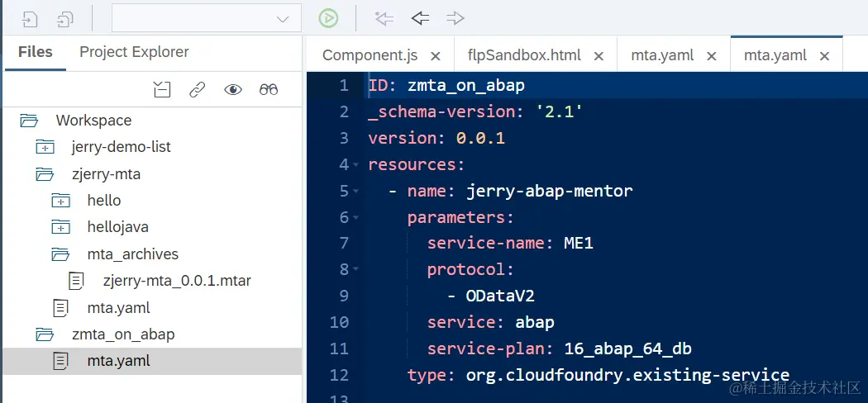Click the folder icon beside zmta_on_abap

pos(45,334)
